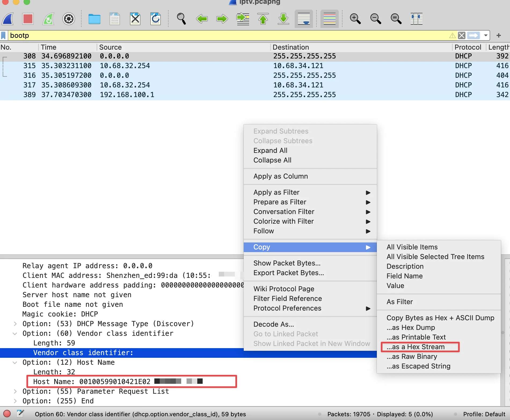Stop the running capture
Screen dimensions: 510x420
coord(28,19)
